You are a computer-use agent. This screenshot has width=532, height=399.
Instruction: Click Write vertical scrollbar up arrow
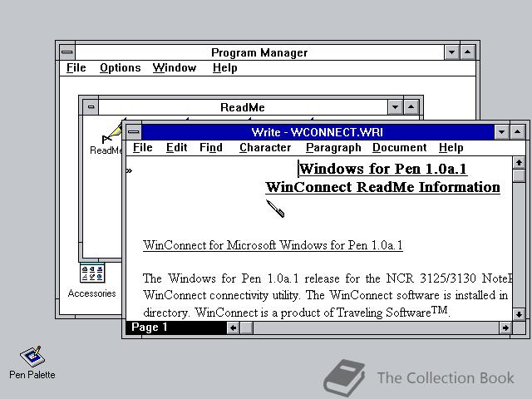pos(519,163)
